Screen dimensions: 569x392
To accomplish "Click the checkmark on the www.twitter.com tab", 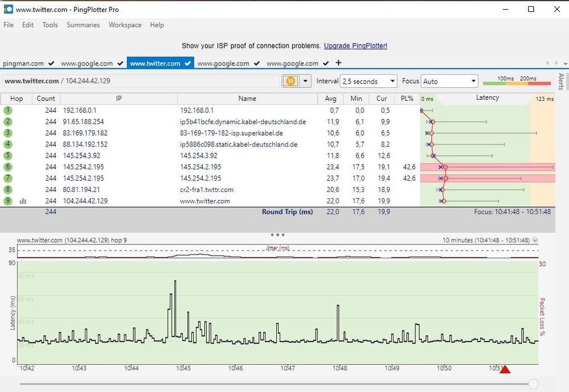I will [187, 63].
